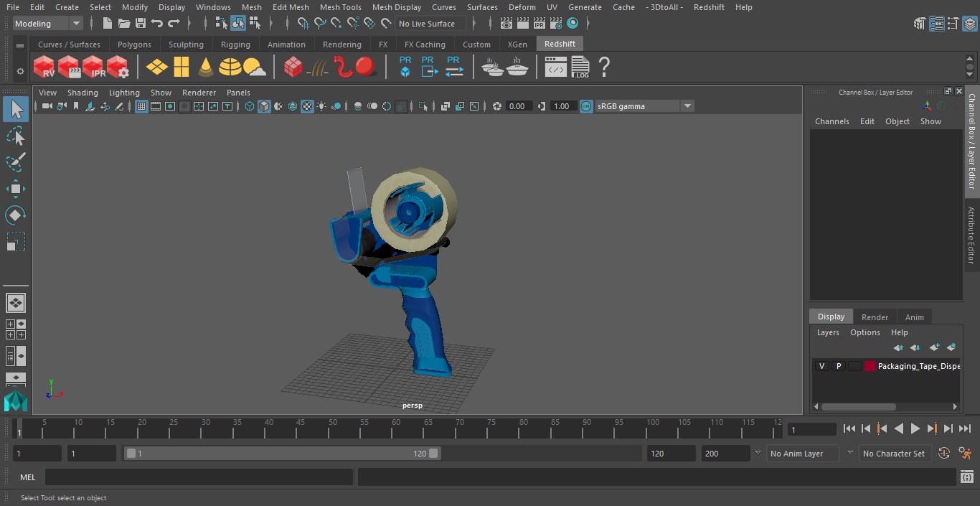The image size is (980, 506).
Task: Activate the Move tool
Action: 15,189
